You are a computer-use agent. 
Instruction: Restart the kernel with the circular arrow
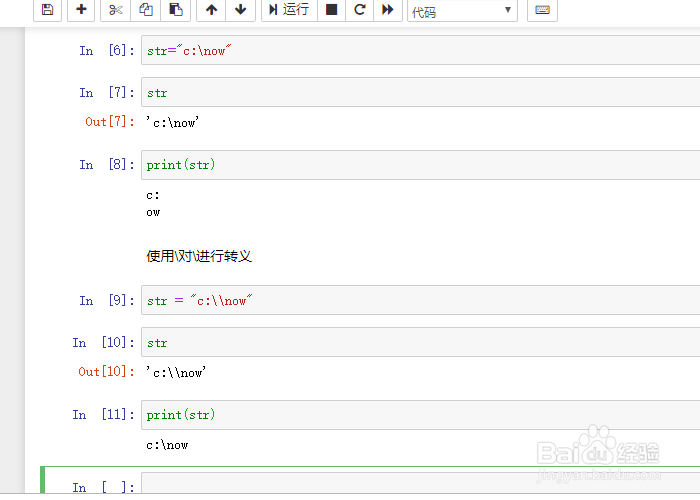360,9
